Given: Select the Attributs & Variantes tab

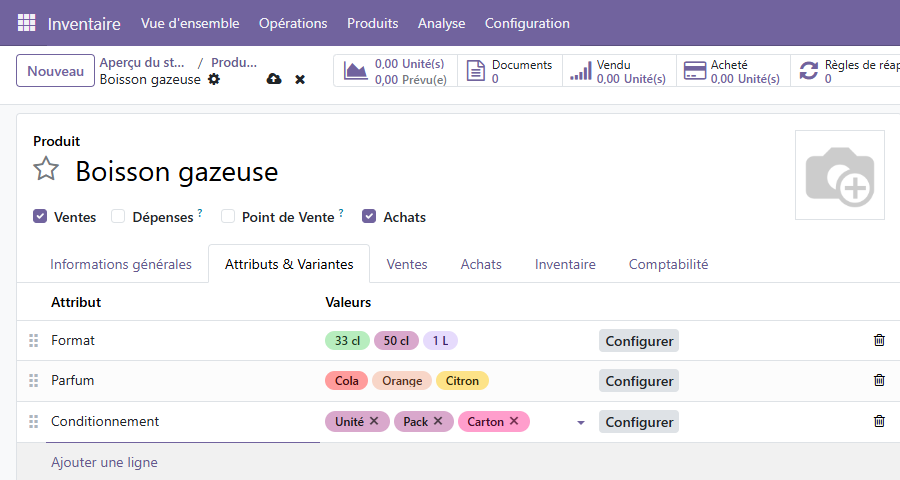Looking at the screenshot, I should tap(289, 264).
